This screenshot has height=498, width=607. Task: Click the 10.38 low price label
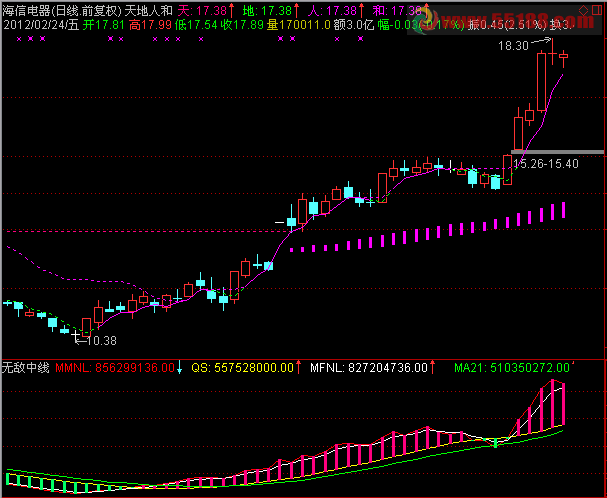[x=101, y=341]
